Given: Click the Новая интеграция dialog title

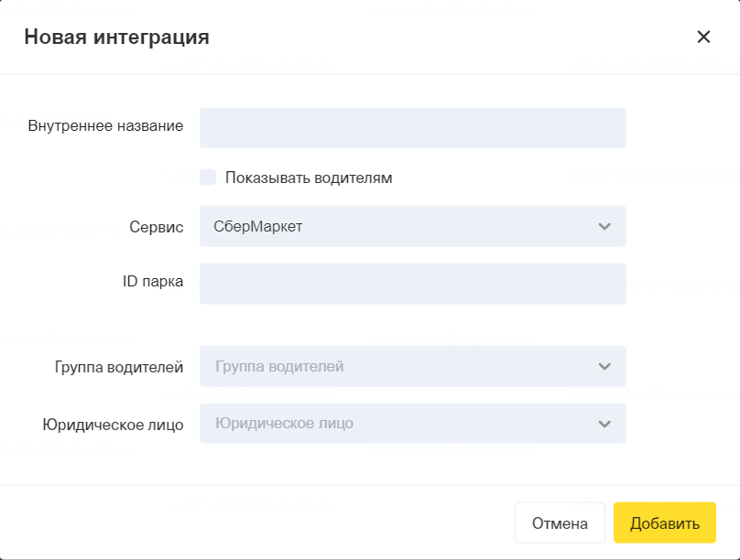Looking at the screenshot, I should (116, 38).
